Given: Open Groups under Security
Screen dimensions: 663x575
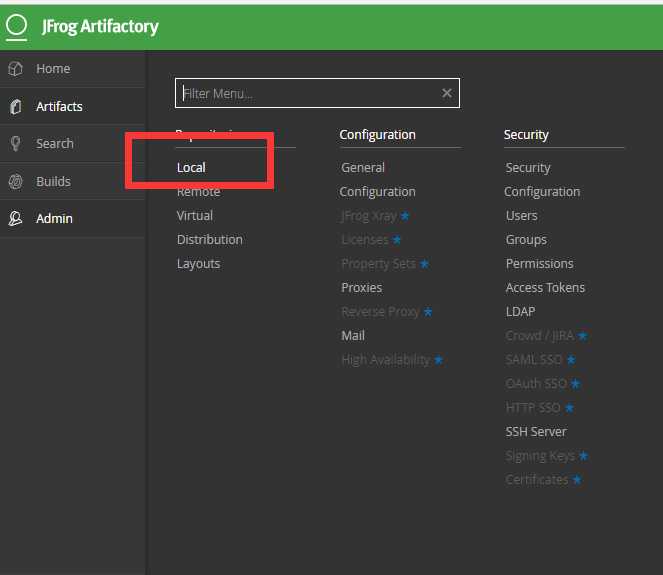Looking at the screenshot, I should point(526,240).
